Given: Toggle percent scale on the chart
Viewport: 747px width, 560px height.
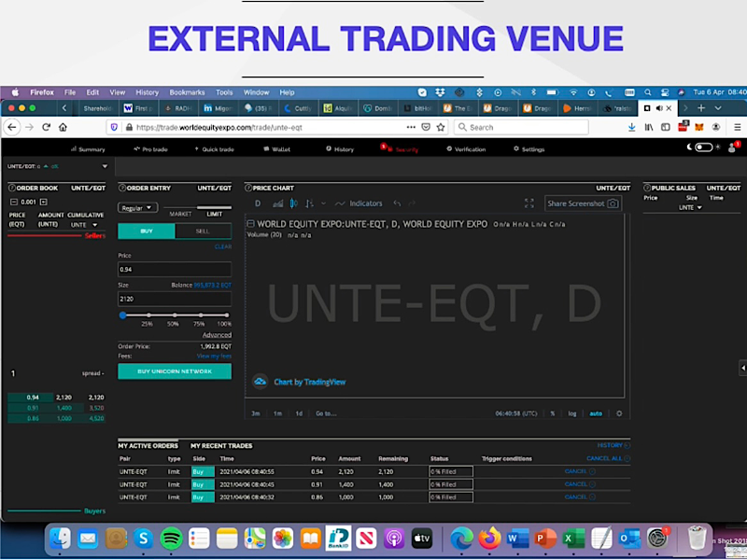Looking at the screenshot, I should tap(553, 413).
